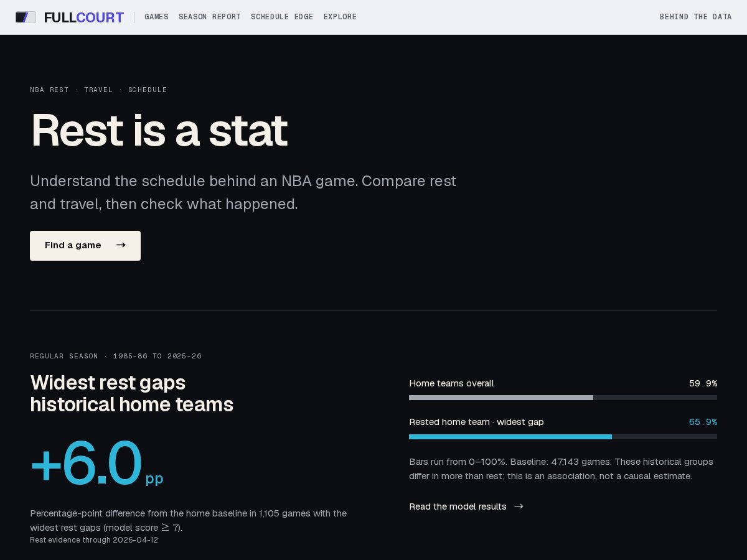The height and width of the screenshot is (560, 747).
Task: Open the Season Report nav item
Action: pyautogui.click(x=210, y=17)
